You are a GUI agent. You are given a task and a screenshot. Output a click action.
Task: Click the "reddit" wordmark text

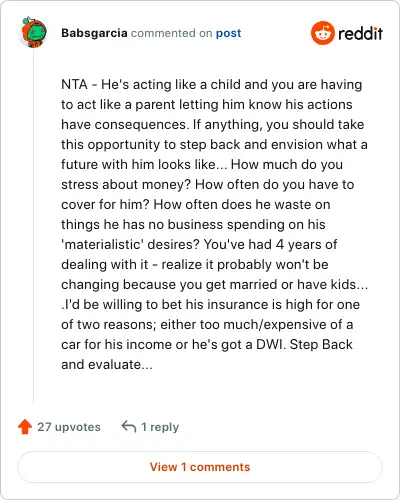(x=360, y=33)
